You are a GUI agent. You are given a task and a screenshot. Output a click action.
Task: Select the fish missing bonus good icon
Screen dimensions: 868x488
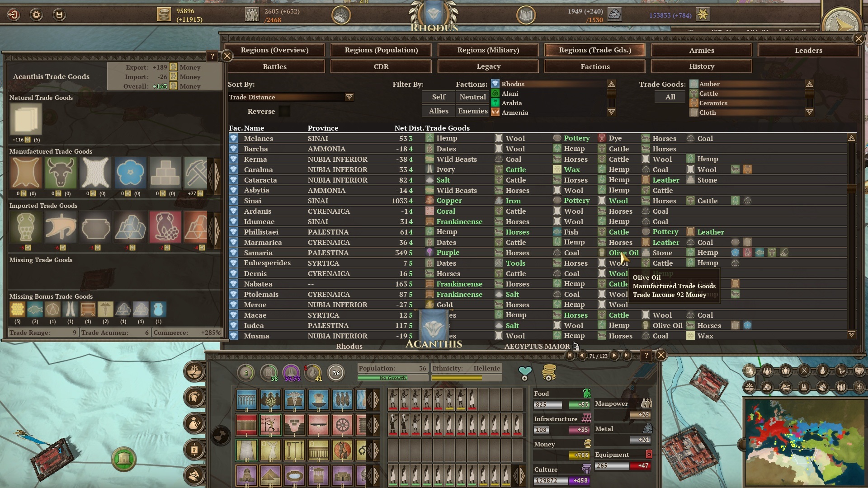tap(35, 310)
